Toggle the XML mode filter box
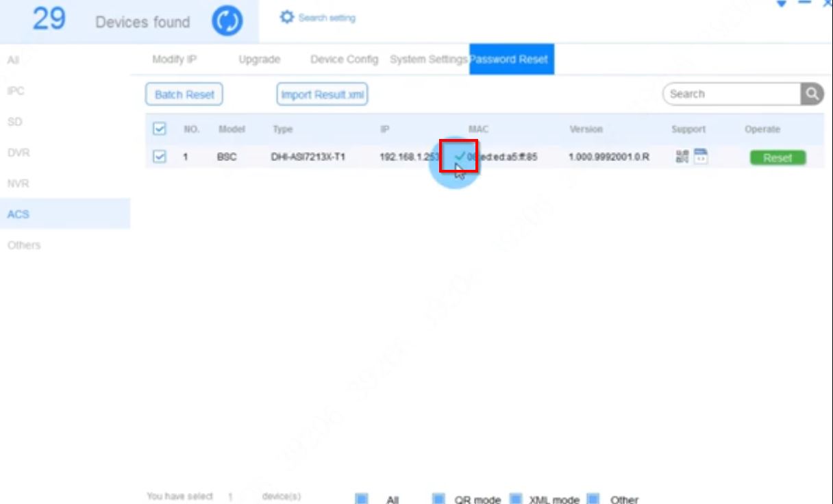This screenshot has height=504, width=833. click(517, 499)
